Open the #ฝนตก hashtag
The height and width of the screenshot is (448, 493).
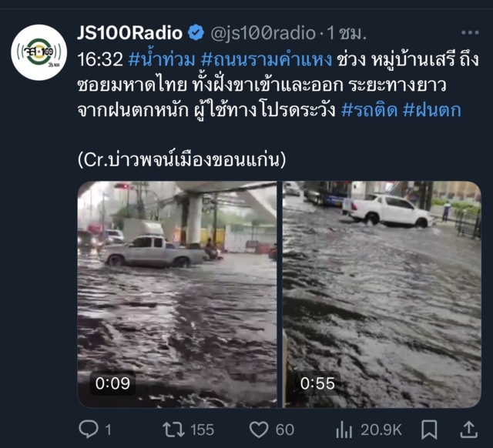(x=431, y=110)
